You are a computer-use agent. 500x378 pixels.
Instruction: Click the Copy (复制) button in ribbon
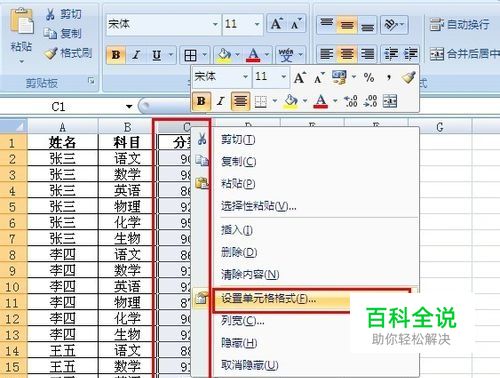pyautogui.click(x=63, y=33)
